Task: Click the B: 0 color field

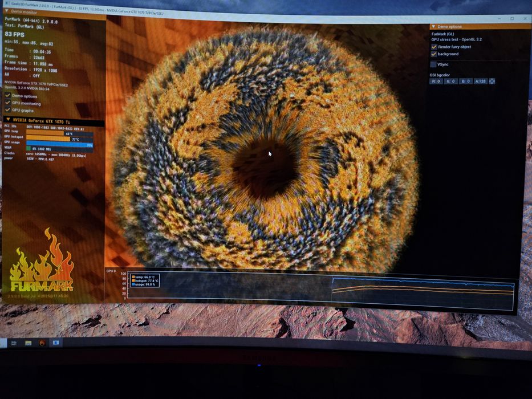Action: pos(465,82)
